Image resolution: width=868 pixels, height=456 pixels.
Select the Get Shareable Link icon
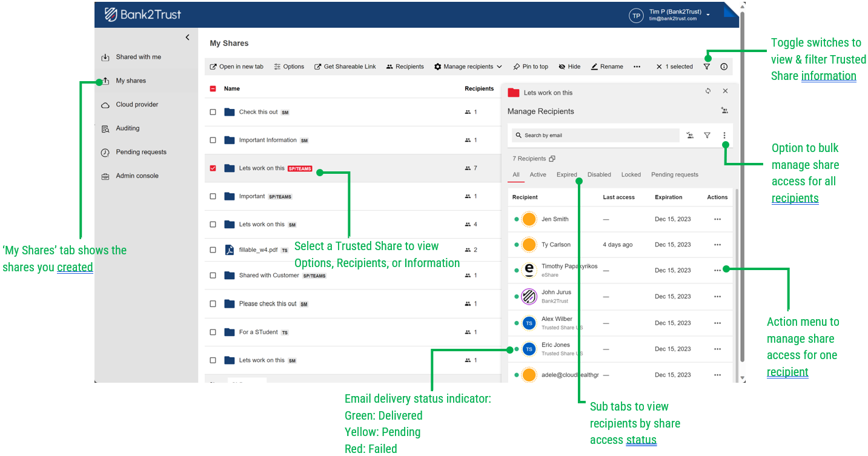click(317, 66)
